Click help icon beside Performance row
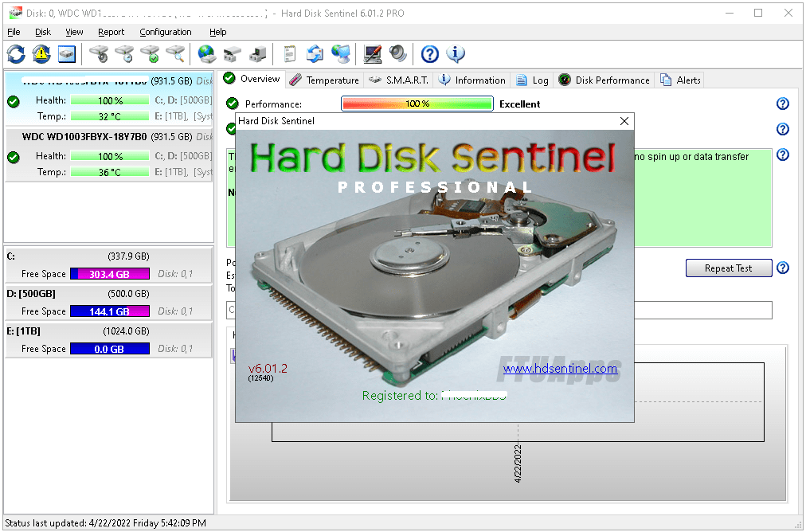This screenshot has height=532, width=806. coord(782,104)
